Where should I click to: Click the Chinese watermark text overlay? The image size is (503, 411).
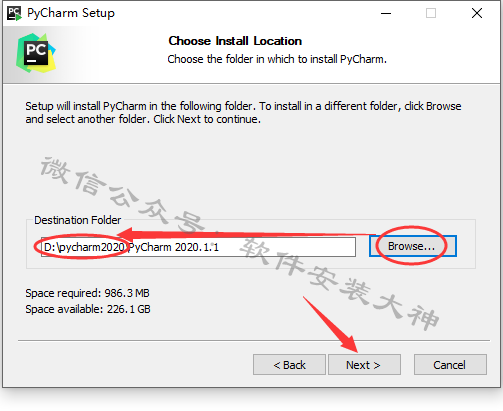(x=240, y=243)
